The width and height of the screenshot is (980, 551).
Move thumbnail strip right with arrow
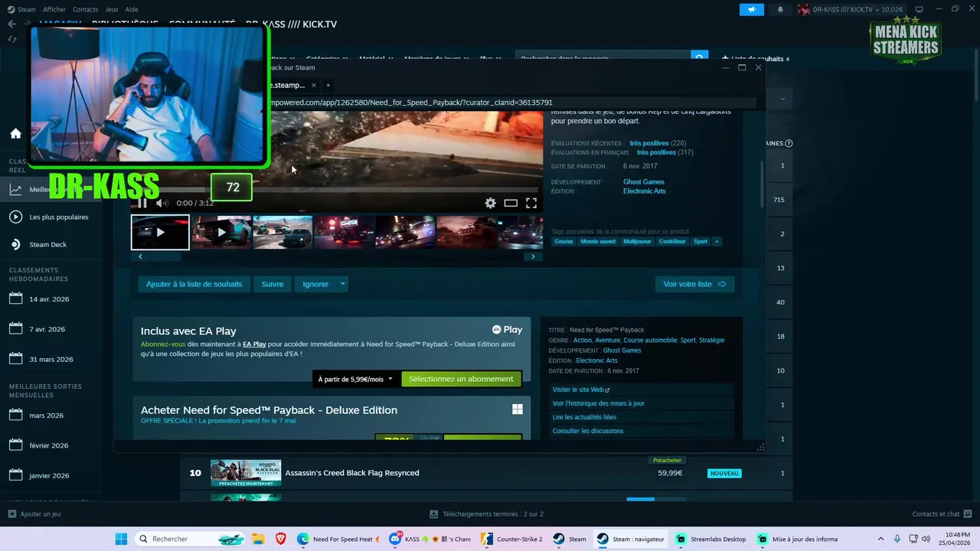point(534,256)
